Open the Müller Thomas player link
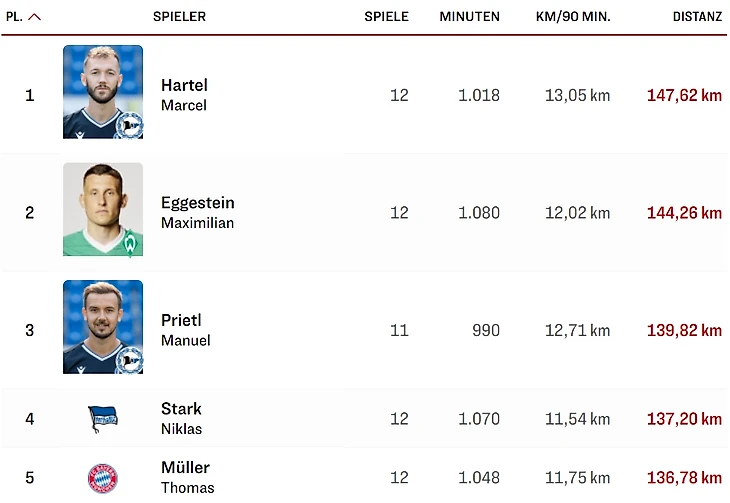The width and height of the screenshot is (730, 503). click(x=187, y=477)
